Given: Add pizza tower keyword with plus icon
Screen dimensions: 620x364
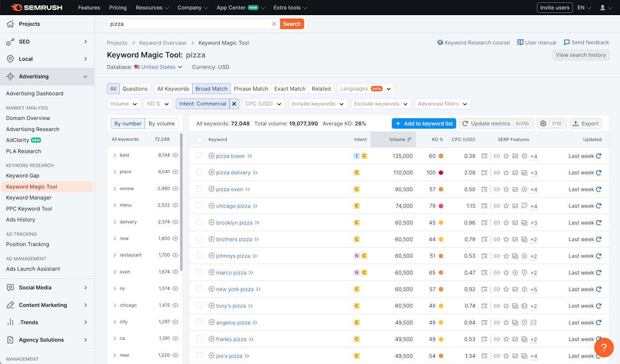Looking at the screenshot, I should 211,156.
